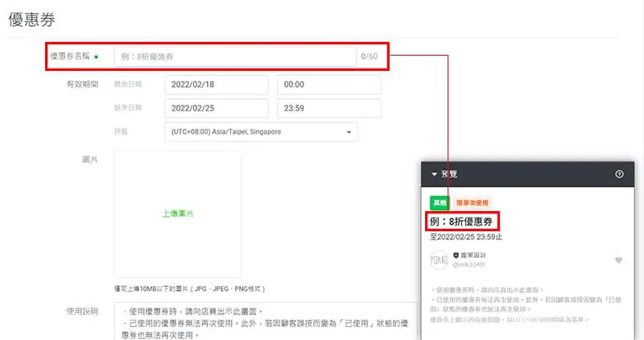Click the 優惠券名稱 coupon name input field
This screenshot has height=340, width=644.
click(x=235, y=56)
